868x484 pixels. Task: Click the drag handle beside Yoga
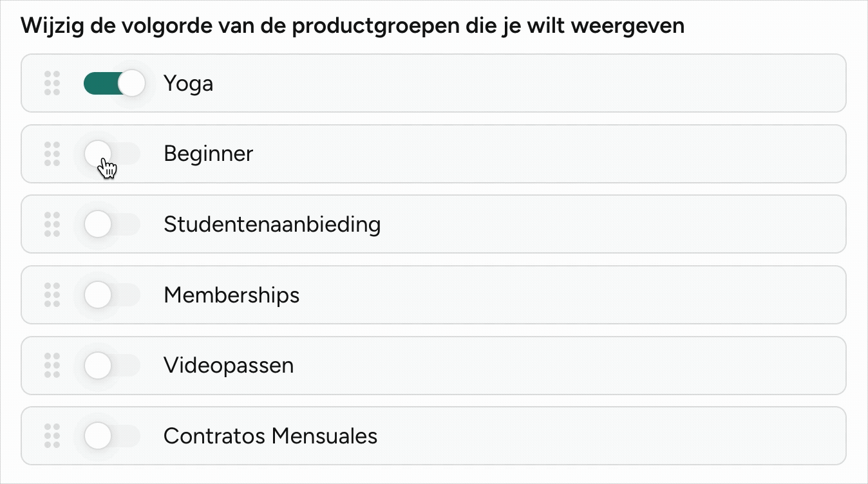point(52,83)
